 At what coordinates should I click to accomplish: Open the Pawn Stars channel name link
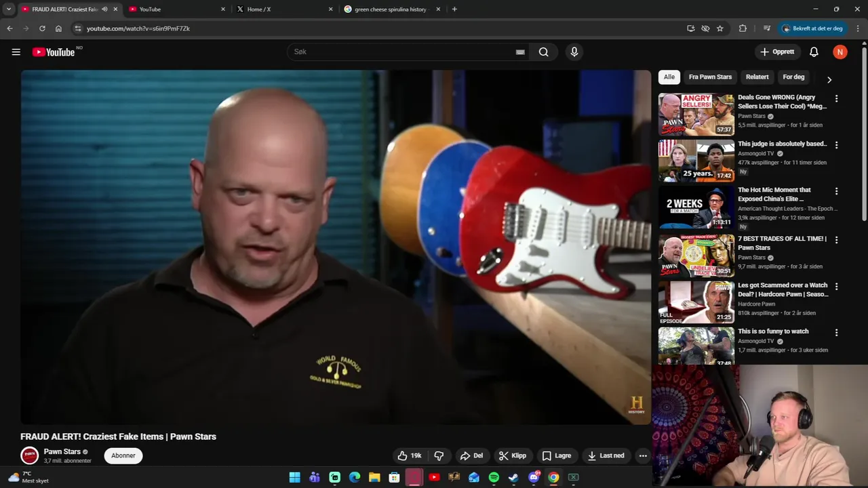pos(62,452)
